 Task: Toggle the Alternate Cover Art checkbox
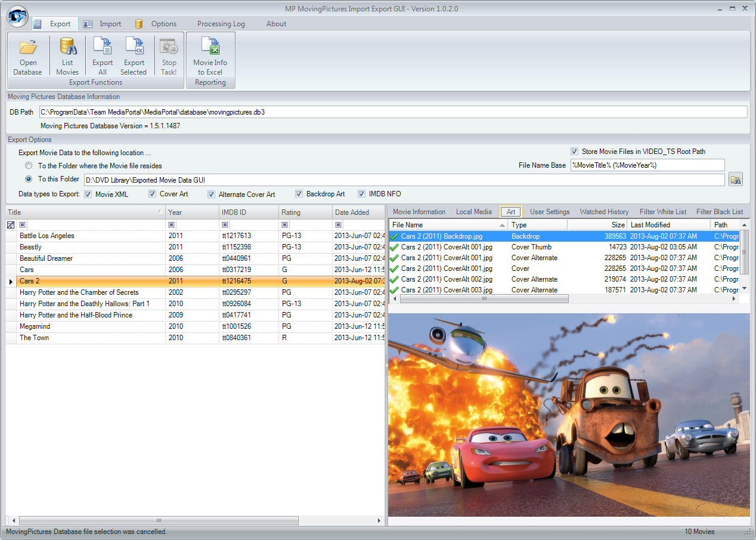click(211, 194)
